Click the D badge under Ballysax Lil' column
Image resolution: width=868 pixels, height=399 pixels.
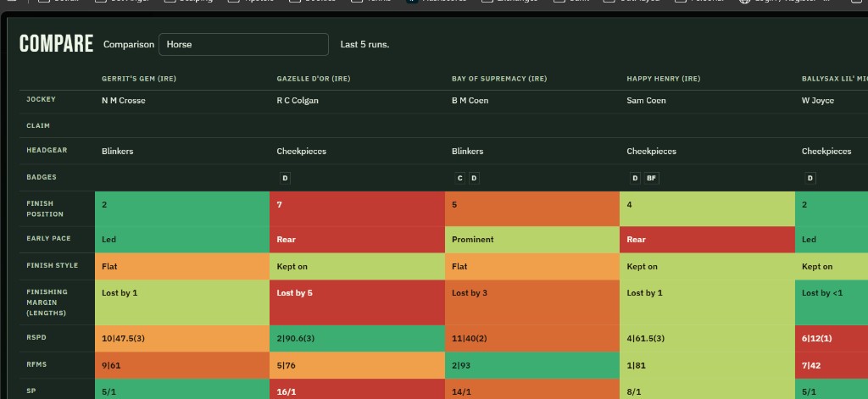click(x=810, y=178)
